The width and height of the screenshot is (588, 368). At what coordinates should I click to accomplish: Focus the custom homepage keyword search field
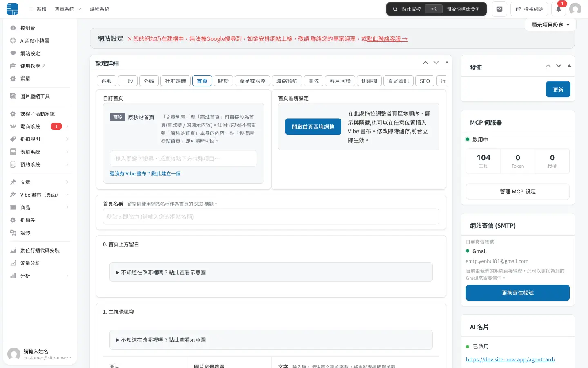coord(183,159)
